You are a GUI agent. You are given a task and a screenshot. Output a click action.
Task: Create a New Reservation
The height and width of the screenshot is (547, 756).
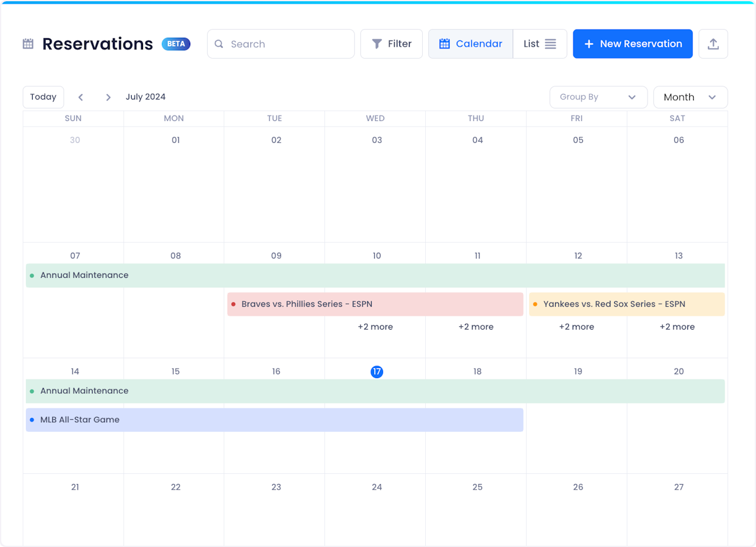[633, 44]
